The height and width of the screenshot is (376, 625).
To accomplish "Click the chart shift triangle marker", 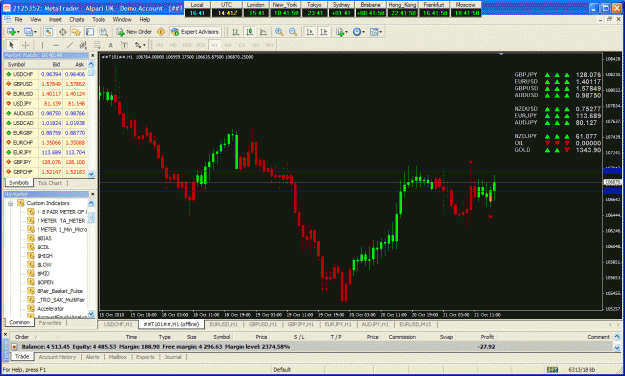I will 501,54.
